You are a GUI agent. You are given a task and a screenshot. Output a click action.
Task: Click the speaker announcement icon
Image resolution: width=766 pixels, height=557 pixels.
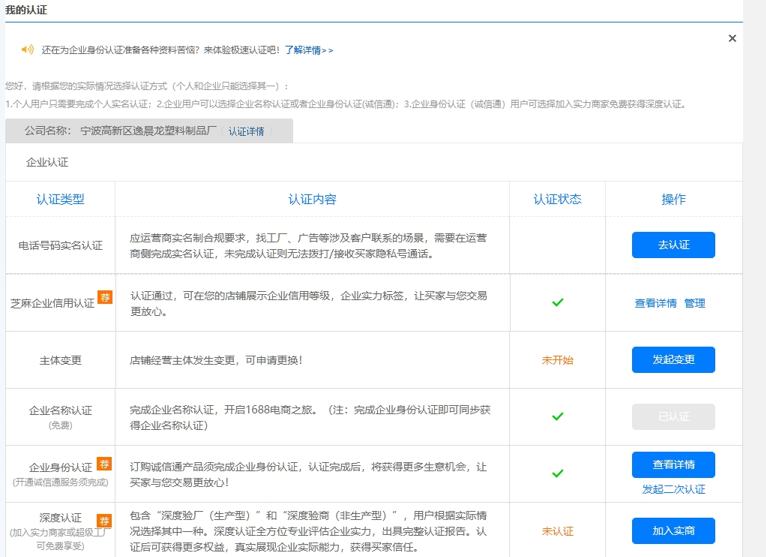point(27,49)
